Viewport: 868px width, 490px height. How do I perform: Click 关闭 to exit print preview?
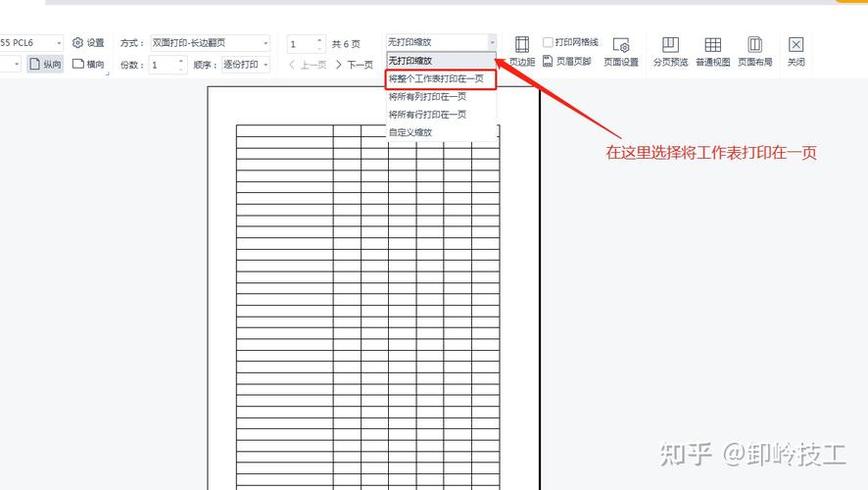[x=796, y=52]
